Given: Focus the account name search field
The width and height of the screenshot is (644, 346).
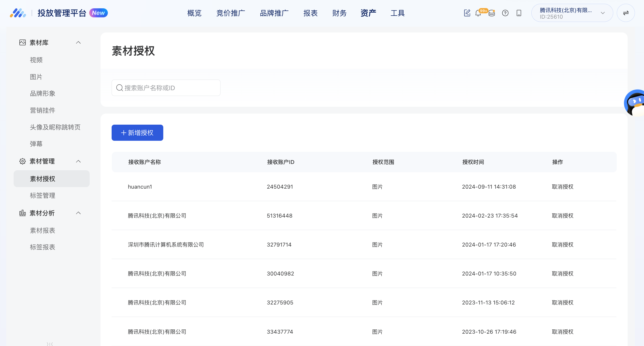Looking at the screenshot, I should tap(166, 88).
